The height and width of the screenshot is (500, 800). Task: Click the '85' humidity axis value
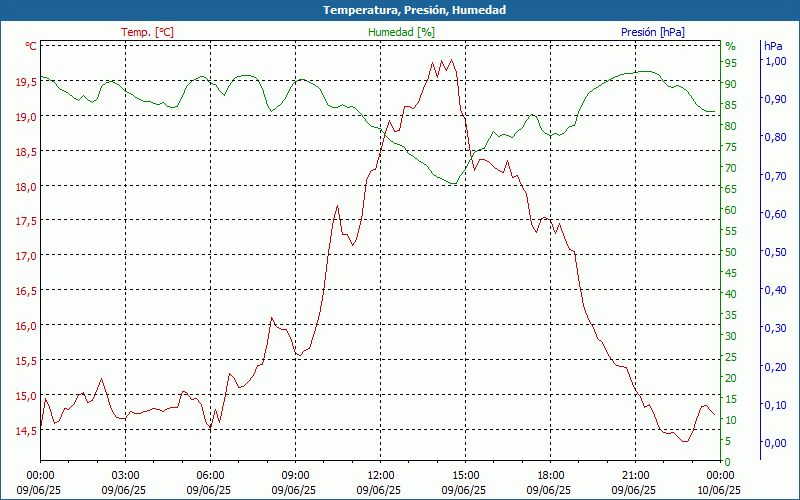[x=731, y=105]
